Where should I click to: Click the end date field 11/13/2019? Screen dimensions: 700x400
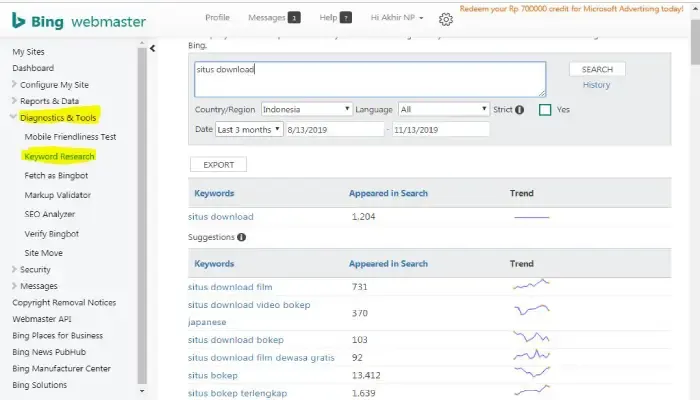click(441, 129)
